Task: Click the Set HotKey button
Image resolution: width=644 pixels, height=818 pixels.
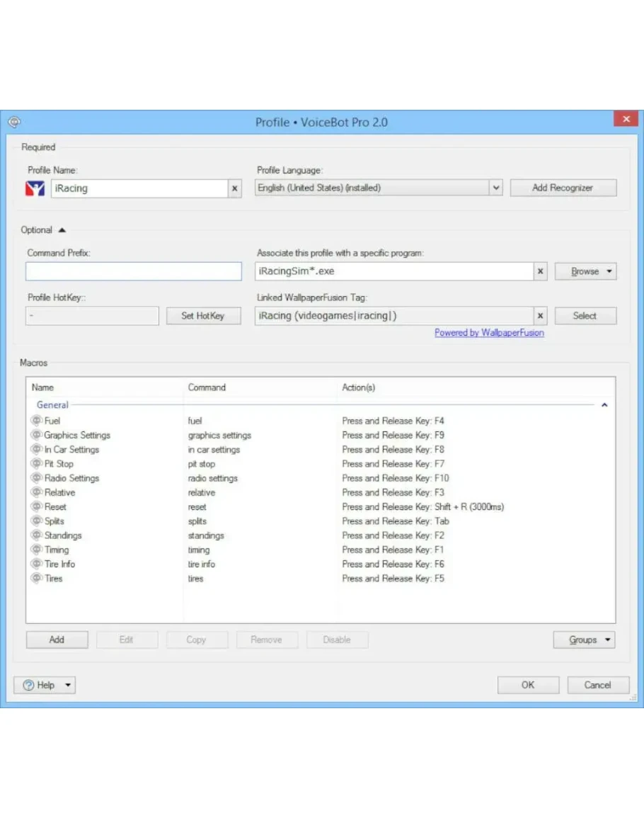Action: (203, 316)
